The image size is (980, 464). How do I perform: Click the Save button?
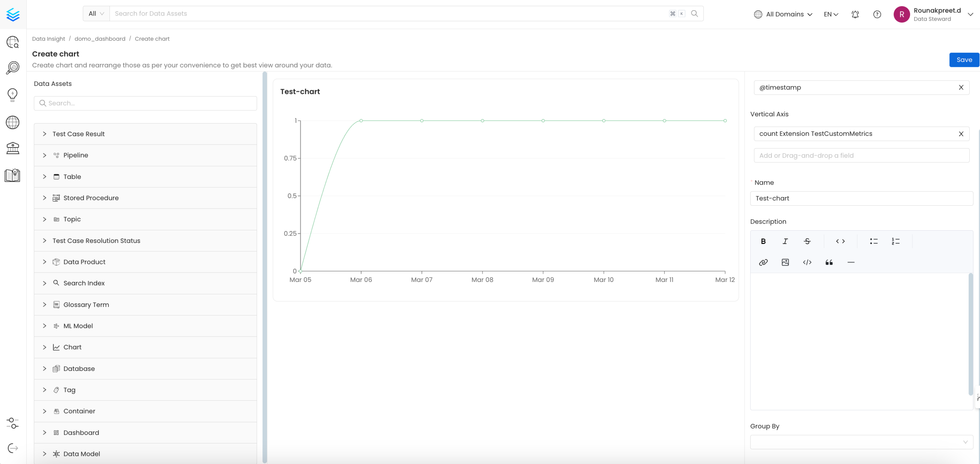964,60
